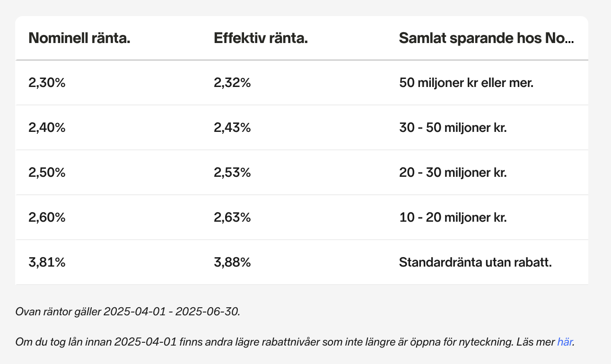The image size is (611, 364).
Task: Open the "här" link
Action: pyautogui.click(x=565, y=342)
